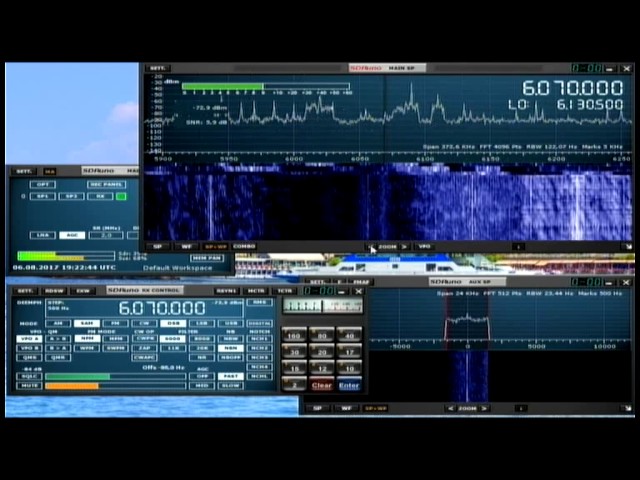This screenshot has height=480, width=640.
Task: Select the 17 band button
Action: click(349, 351)
